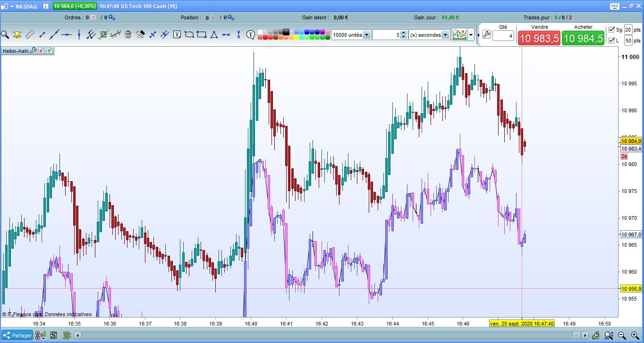Click the 10 967,0 yellow price label
644x343 pixels.
pos(631,234)
